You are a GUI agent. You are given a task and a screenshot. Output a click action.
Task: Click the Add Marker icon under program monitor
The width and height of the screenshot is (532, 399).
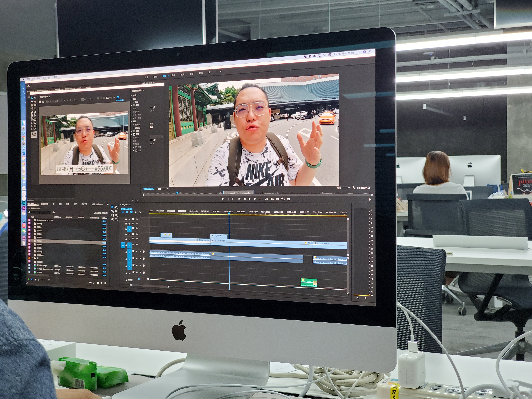[x=222, y=199]
